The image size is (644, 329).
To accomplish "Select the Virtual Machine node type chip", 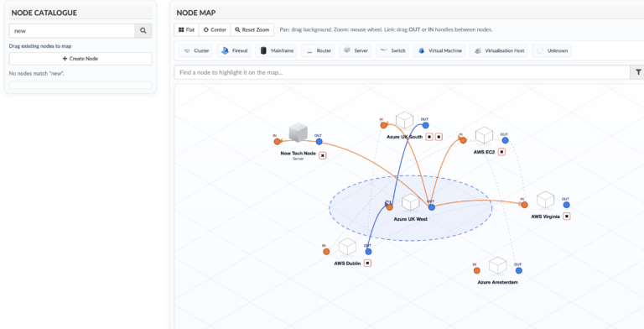I will (439, 50).
